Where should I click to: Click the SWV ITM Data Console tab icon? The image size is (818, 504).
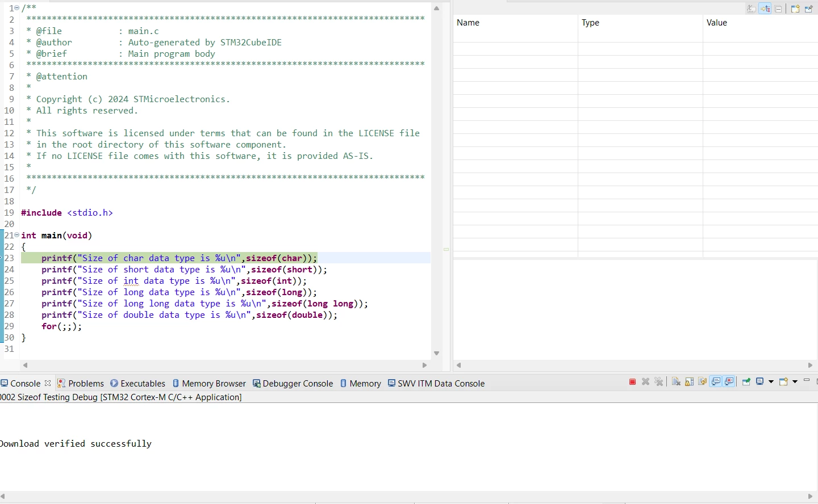click(x=391, y=384)
